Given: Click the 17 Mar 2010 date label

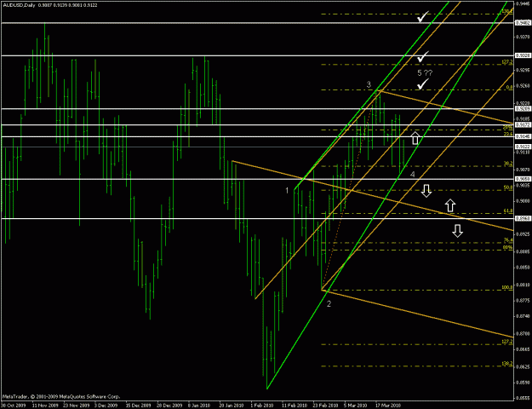Looking at the screenshot, I should point(386,406).
